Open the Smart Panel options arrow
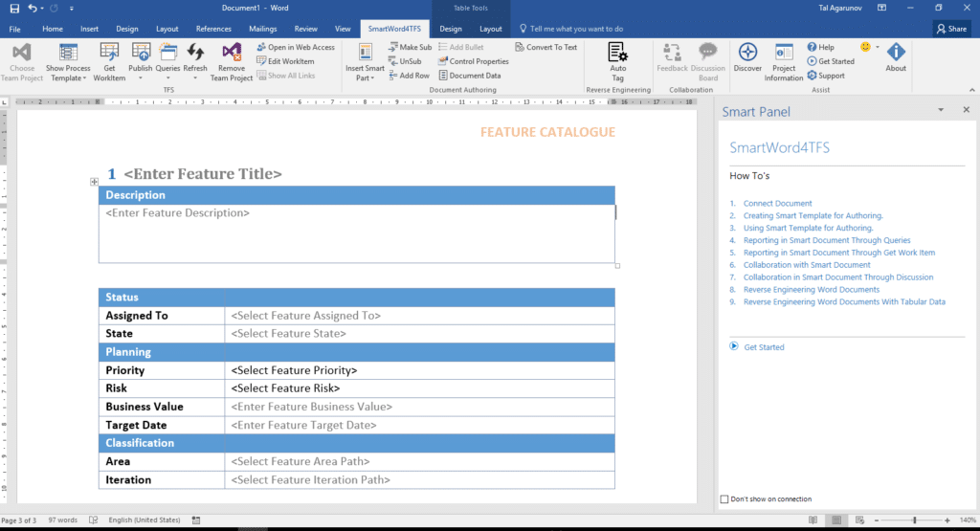The image size is (980, 531). coord(941,110)
